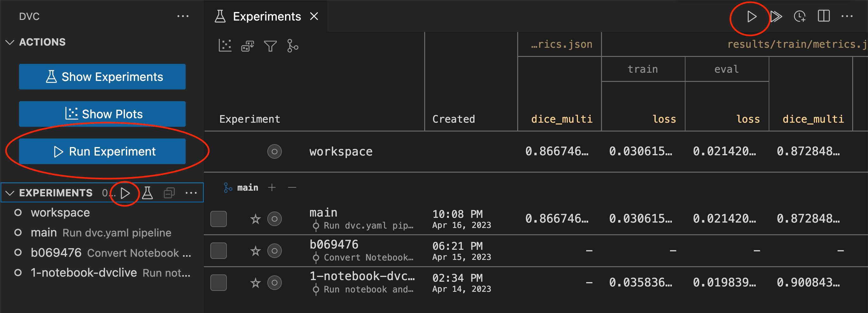Open plots with the scatter icon above table
The height and width of the screenshot is (313, 868).
point(225,46)
